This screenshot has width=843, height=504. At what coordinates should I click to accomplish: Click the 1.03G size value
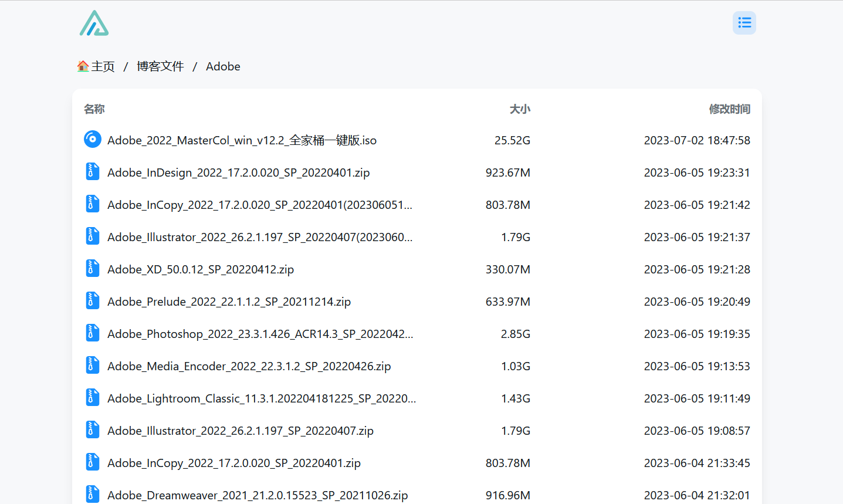[x=516, y=366]
